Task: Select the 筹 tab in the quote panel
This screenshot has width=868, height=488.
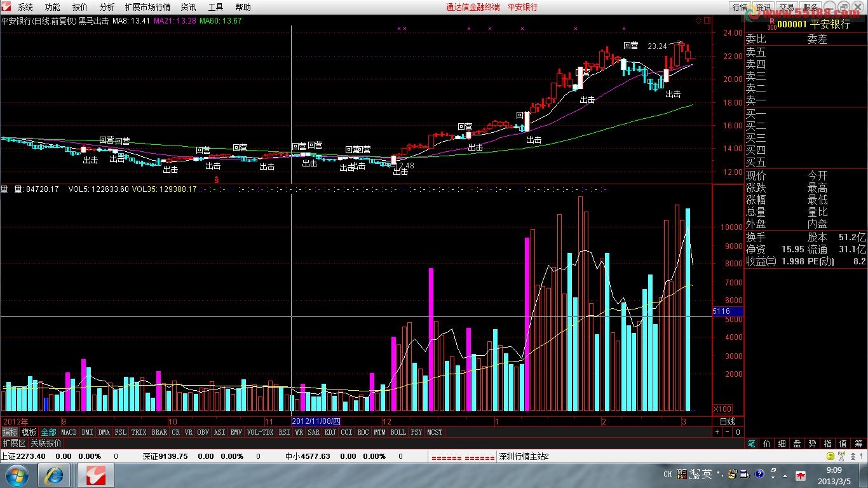Action: pyautogui.click(x=859, y=444)
